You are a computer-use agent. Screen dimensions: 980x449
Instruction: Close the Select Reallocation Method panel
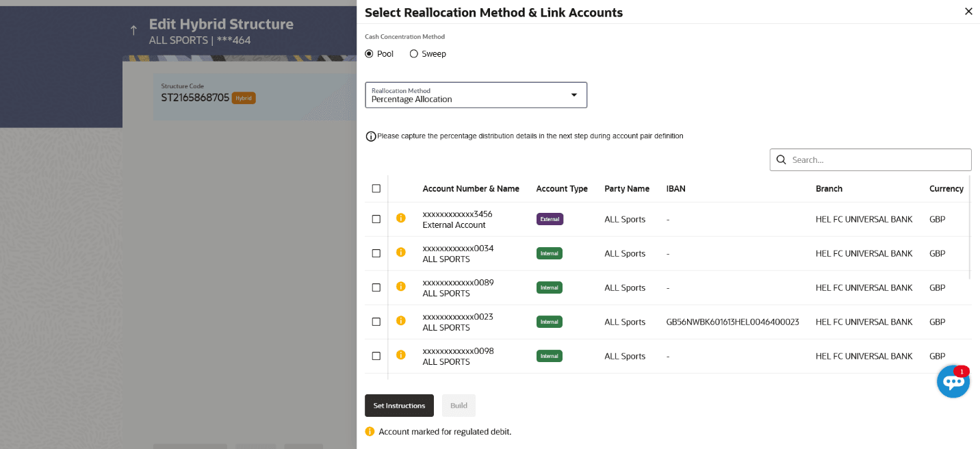968,12
